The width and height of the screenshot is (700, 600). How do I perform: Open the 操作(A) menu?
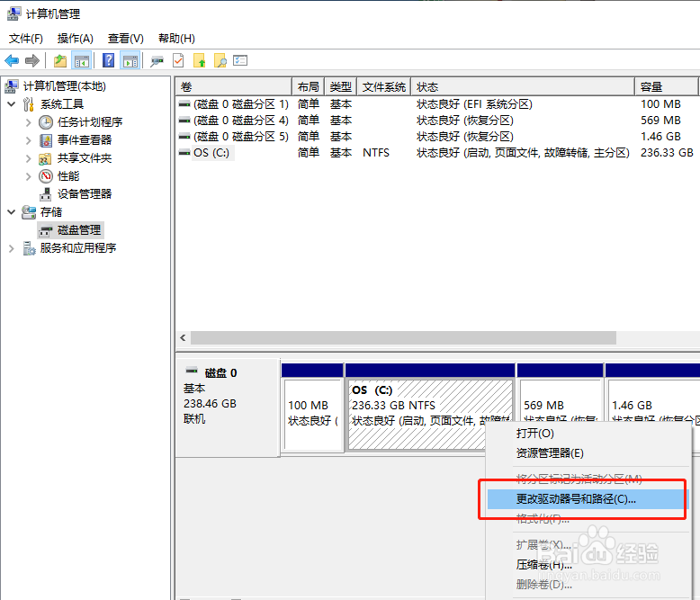(x=75, y=39)
